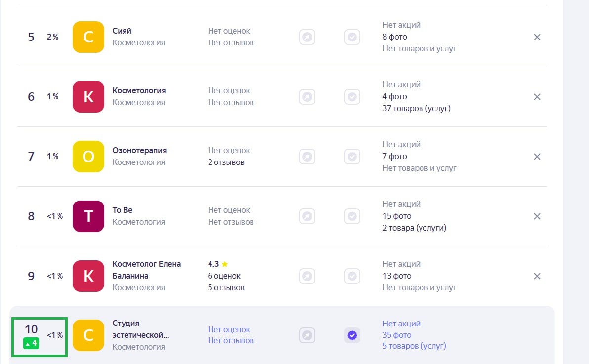
Task: Click the X next to Озонотерапия
Action: tap(537, 157)
